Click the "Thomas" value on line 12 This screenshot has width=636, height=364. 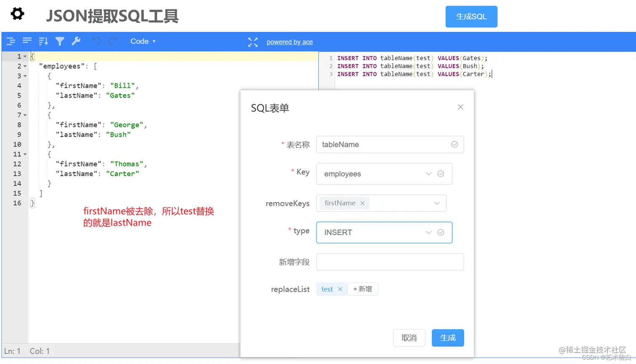[127, 164]
